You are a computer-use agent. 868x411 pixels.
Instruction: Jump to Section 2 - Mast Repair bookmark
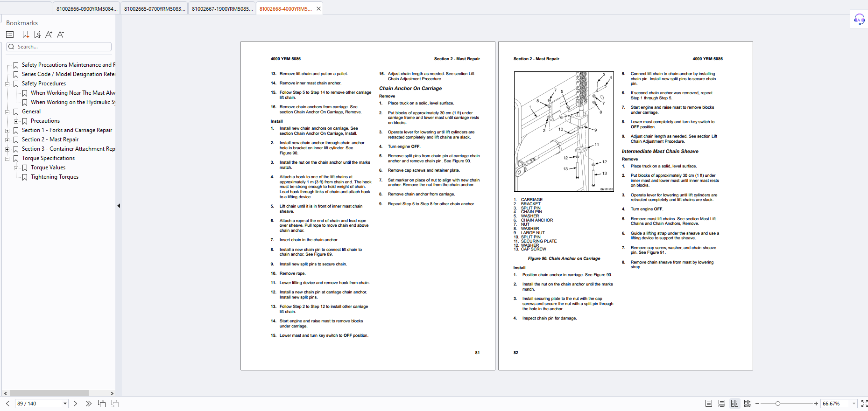click(x=50, y=139)
